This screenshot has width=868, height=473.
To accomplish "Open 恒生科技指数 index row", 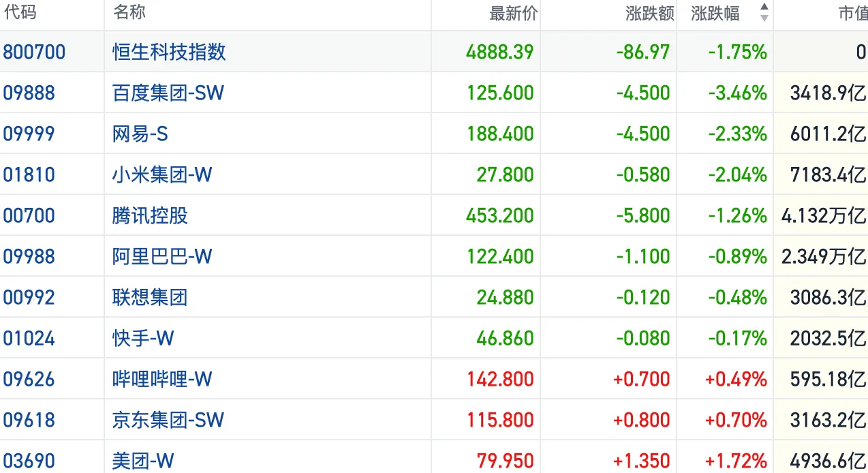I will [x=434, y=52].
